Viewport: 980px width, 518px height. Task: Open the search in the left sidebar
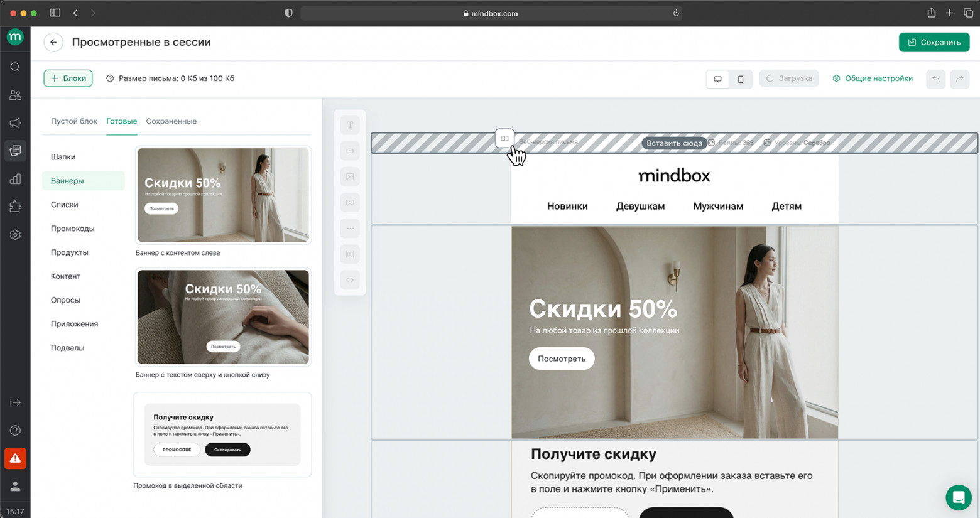15,67
